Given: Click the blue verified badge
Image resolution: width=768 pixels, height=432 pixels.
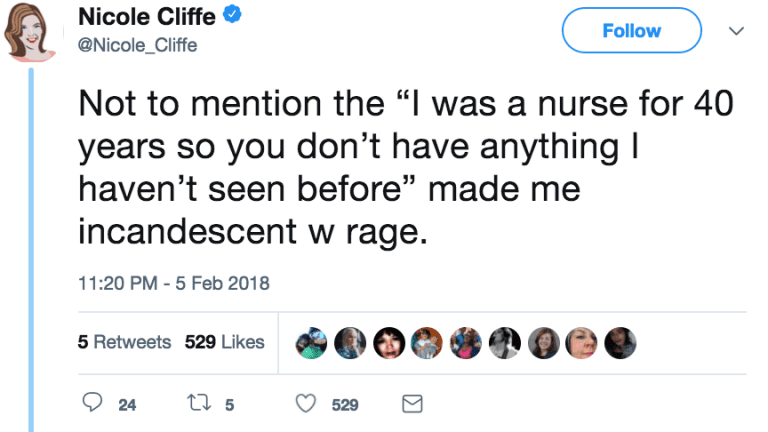Looking at the screenshot, I should 232,14.
